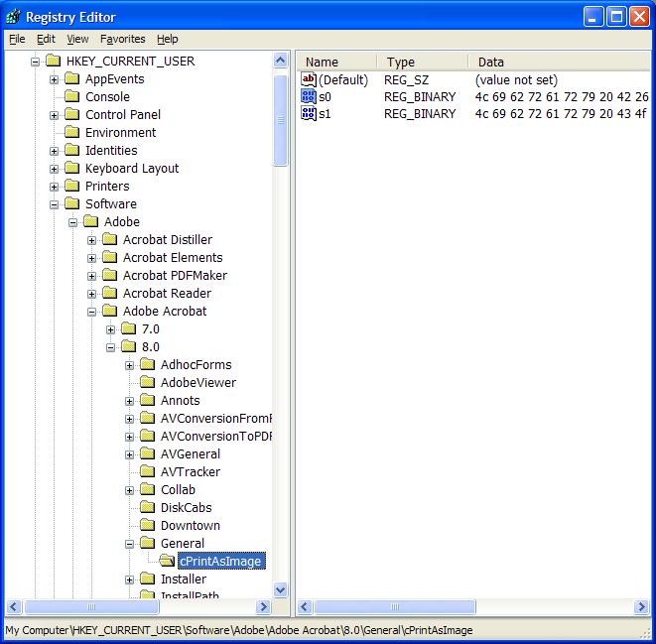Collapse the General key

point(130,544)
